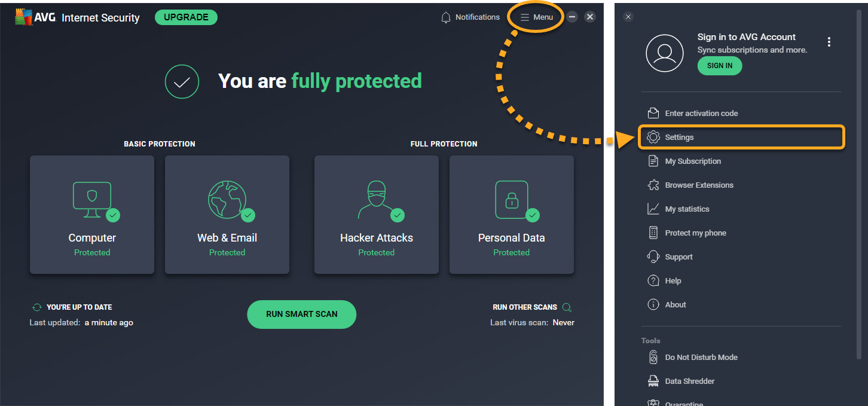This screenshot has height=406, width=868.
Task: Open the Personal Data lock tile
Action: coord(512,214)
